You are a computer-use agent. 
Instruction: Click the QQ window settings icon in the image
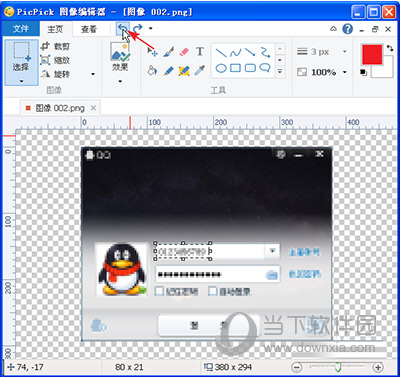(x=281, y=154)
